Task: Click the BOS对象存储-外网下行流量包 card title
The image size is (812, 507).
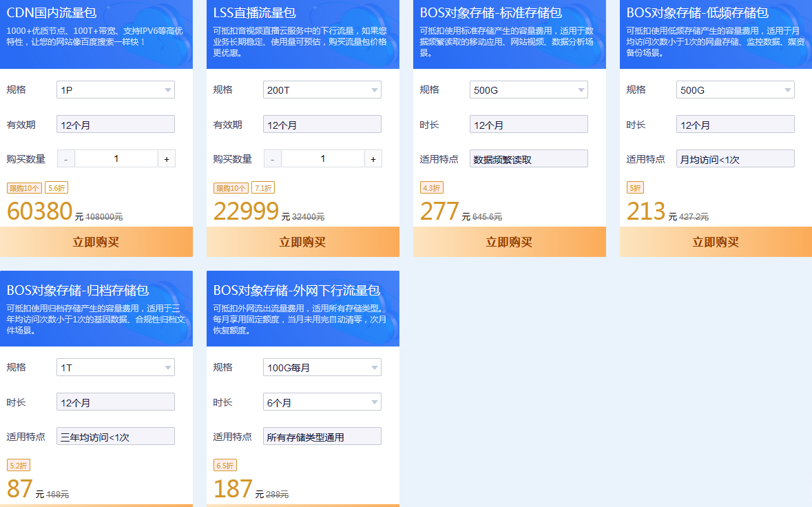Action: [x=297, y=290]
